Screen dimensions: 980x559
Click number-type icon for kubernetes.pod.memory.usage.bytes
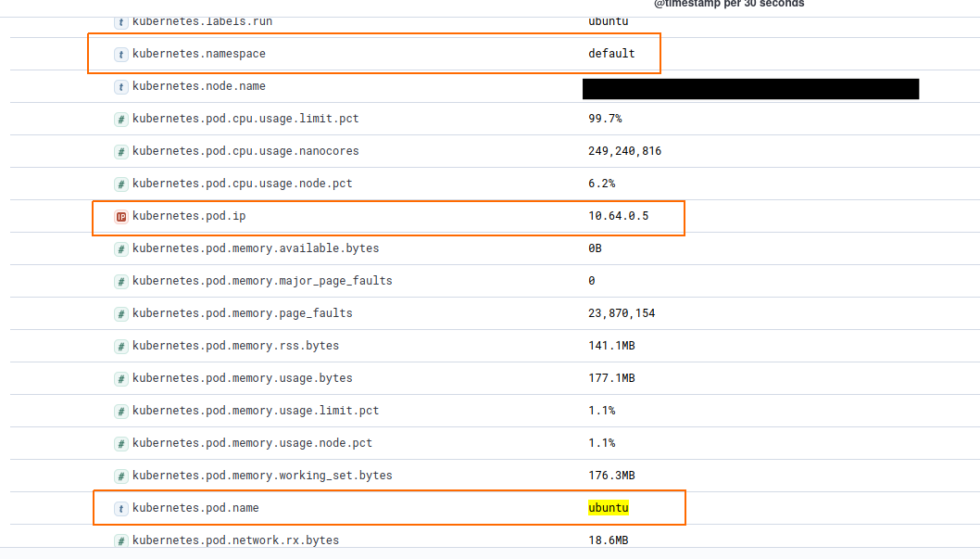point(121,379)
